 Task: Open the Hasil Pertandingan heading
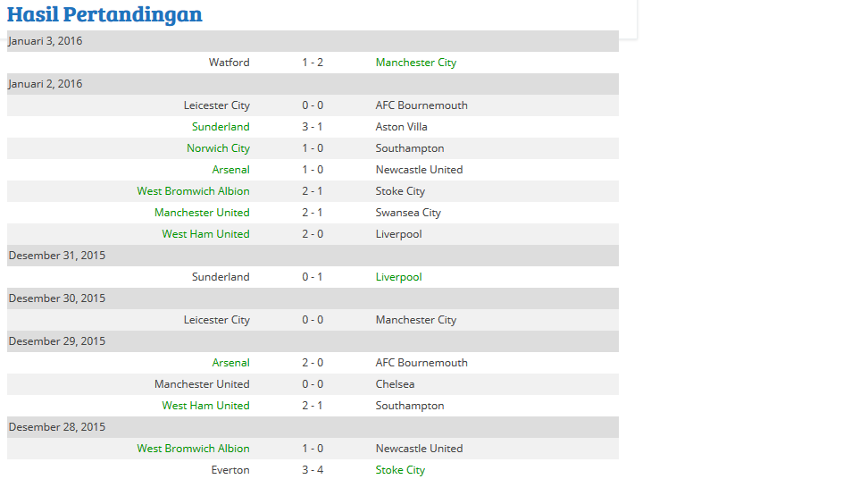(x=104, y=15)
